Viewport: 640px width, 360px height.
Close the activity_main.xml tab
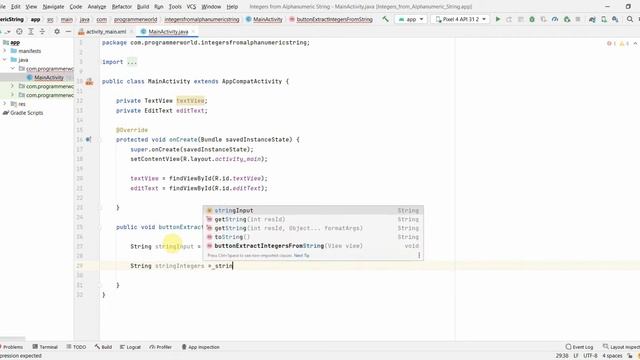(131, 32)
